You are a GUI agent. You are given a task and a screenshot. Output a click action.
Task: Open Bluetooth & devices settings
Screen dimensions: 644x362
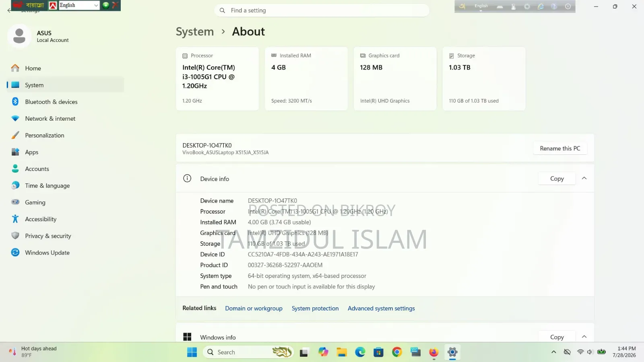65,102
